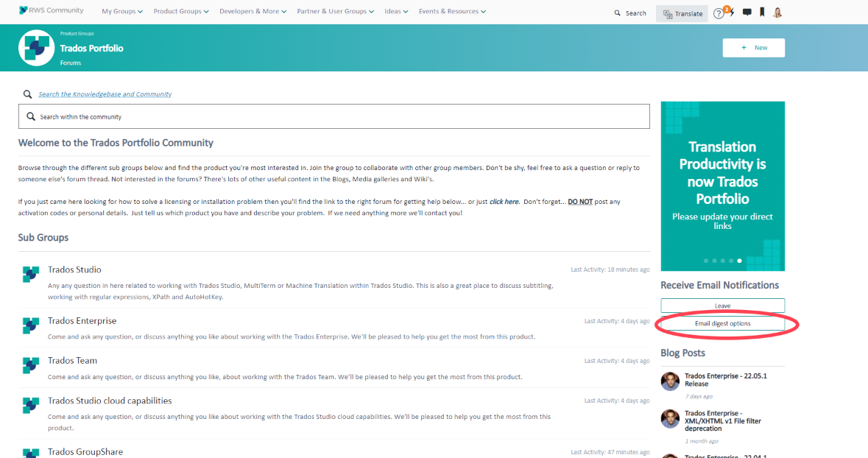Click the help icon with notification badge
This screenshot has height=458, width=868.
tap(719, 13)
